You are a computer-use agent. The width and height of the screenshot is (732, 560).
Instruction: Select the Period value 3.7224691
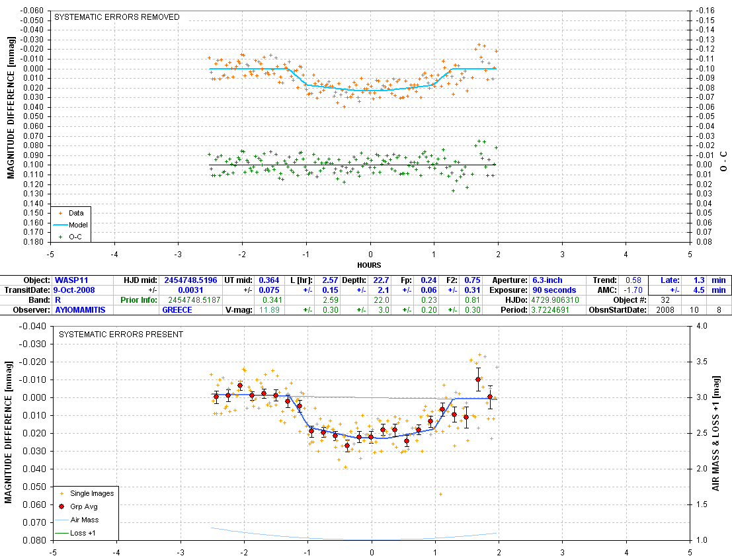(x=550, y=310)
